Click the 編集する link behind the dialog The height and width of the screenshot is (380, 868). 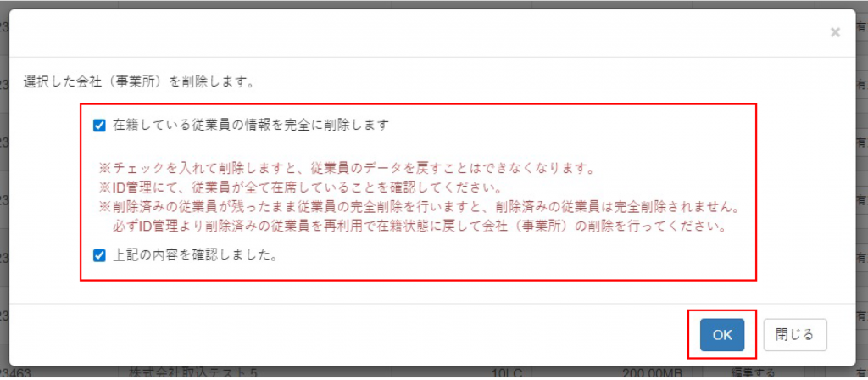pyautogui.click(x=752, y=372)
